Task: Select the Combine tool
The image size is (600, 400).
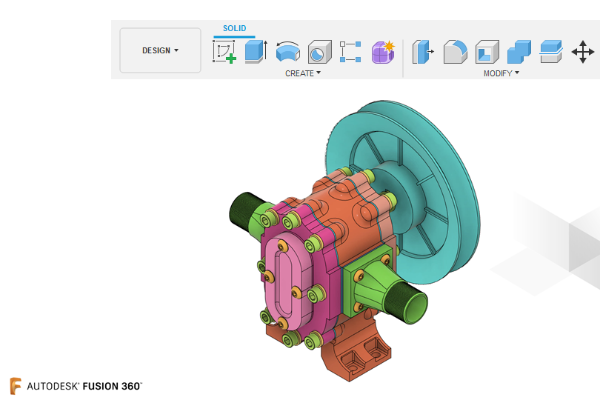Action: point(518,51)
